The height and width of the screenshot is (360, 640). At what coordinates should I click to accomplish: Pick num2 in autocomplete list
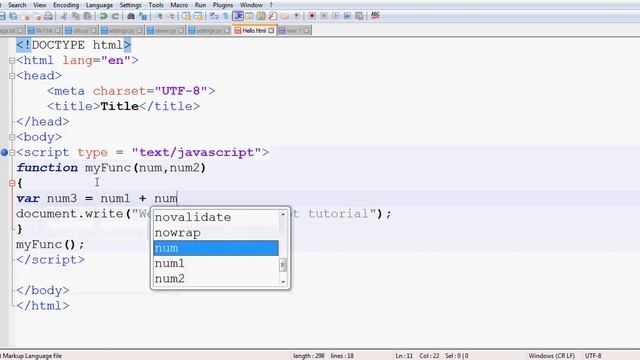click(x=216, y=279)
